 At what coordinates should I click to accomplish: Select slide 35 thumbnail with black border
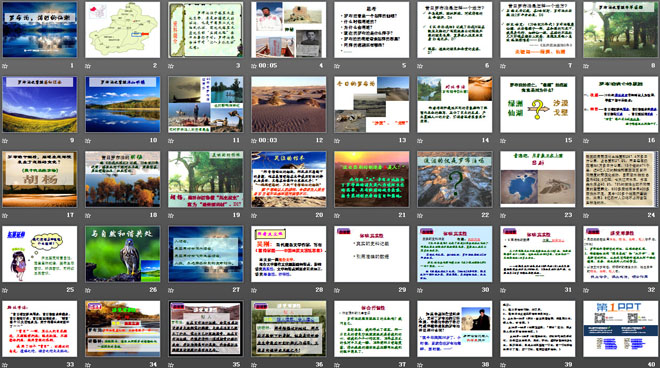206,328
